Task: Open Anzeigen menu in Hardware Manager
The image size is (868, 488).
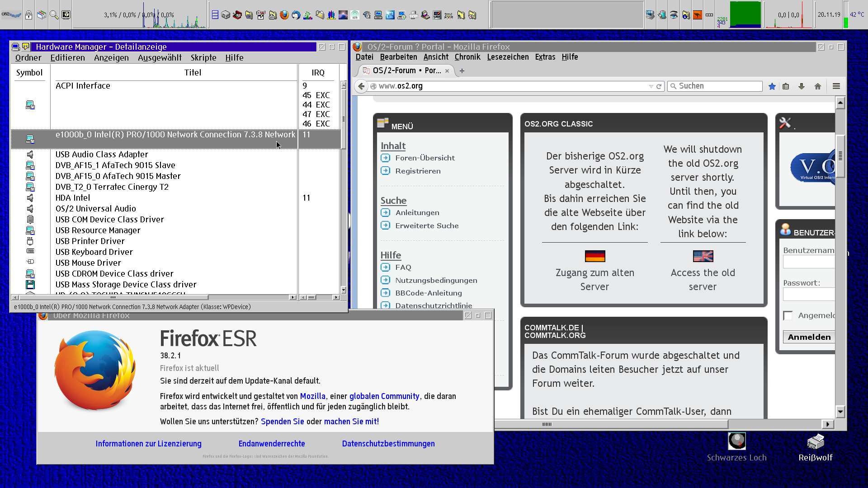Action: pyautogui.click(x=111, y=57)
